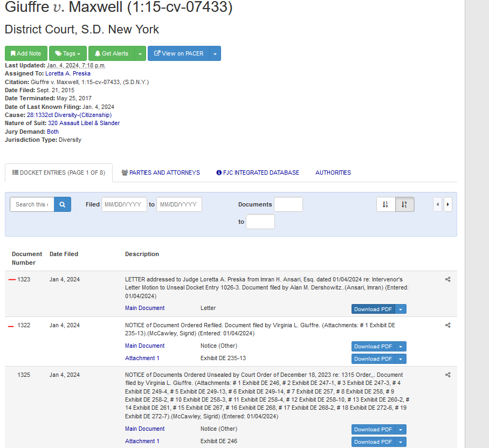The height and width of the screenshot is (448, 489).
Task: Open Main Document of entry 1325
Action: tap(144, 429)
